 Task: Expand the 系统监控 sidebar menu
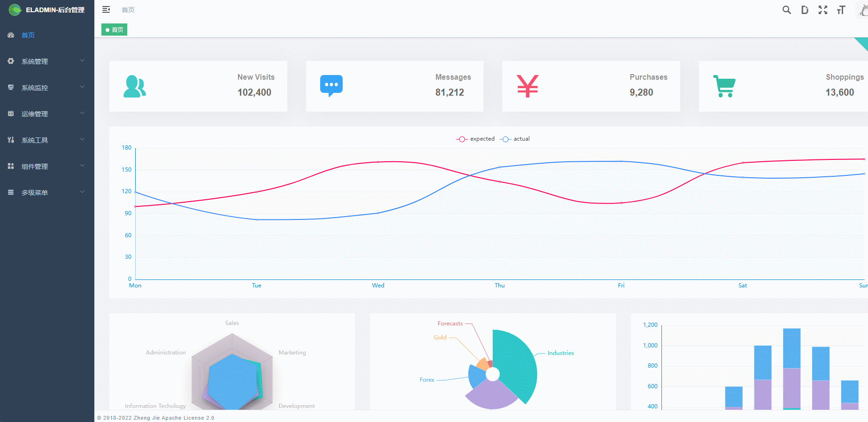click(x=46, y=88)
